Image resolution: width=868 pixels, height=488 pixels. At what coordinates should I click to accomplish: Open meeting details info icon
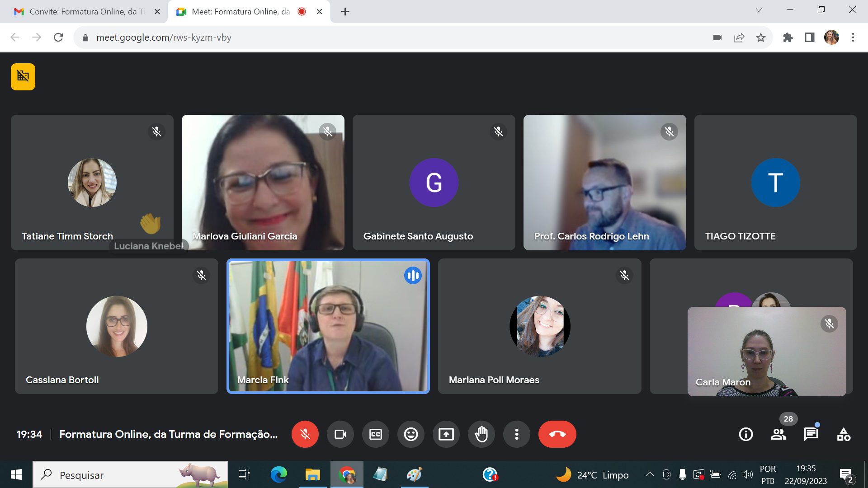(746, 434)
